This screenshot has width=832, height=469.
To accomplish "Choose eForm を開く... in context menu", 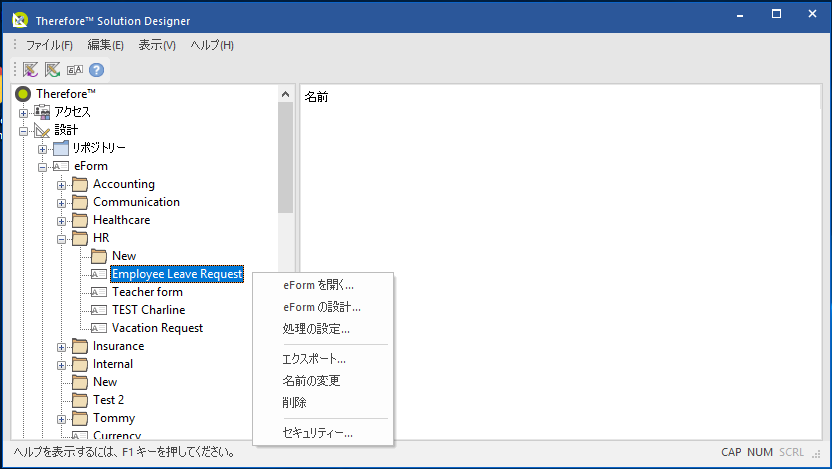I will click(323, 285).
